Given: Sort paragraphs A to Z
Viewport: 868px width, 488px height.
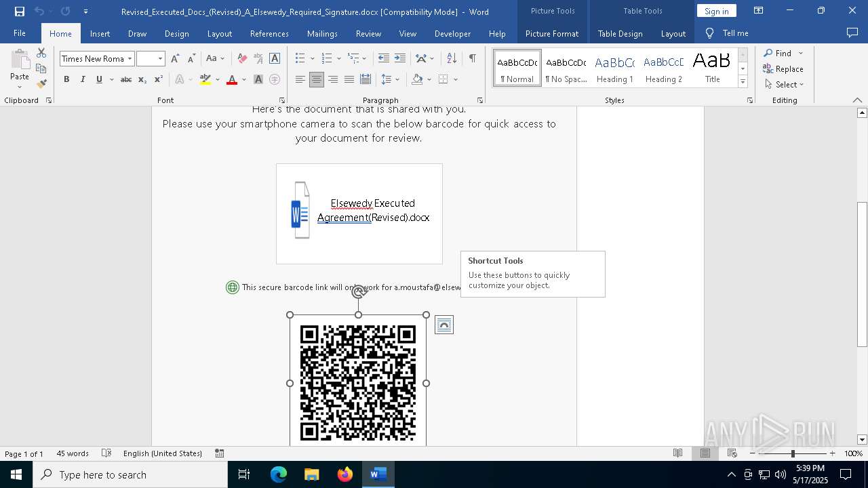Looking at the screenshot, I should point(452,59).
